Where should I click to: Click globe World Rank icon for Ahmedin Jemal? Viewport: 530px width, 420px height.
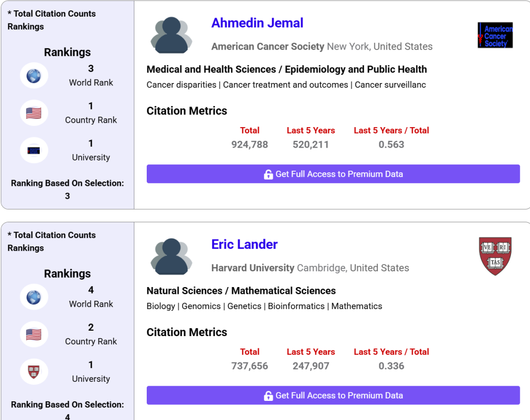(x=34, y=76)
